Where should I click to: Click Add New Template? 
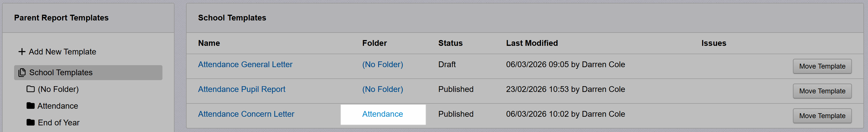tap(62, 52)
